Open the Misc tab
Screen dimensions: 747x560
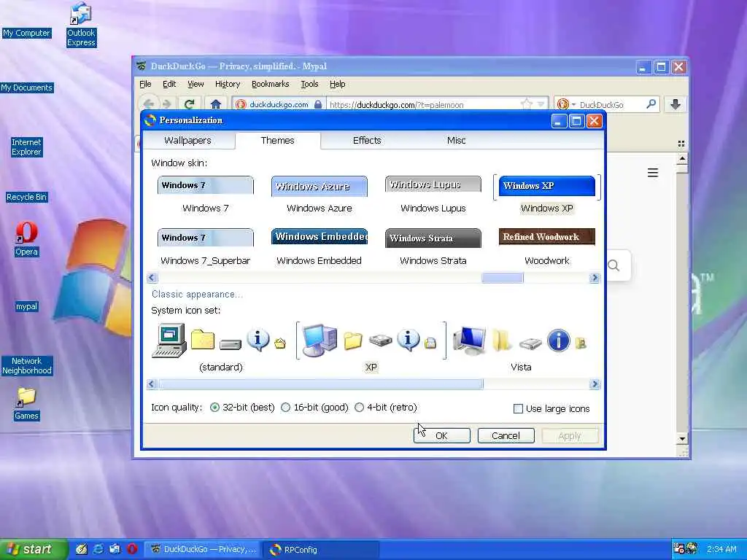pos(456,141)
